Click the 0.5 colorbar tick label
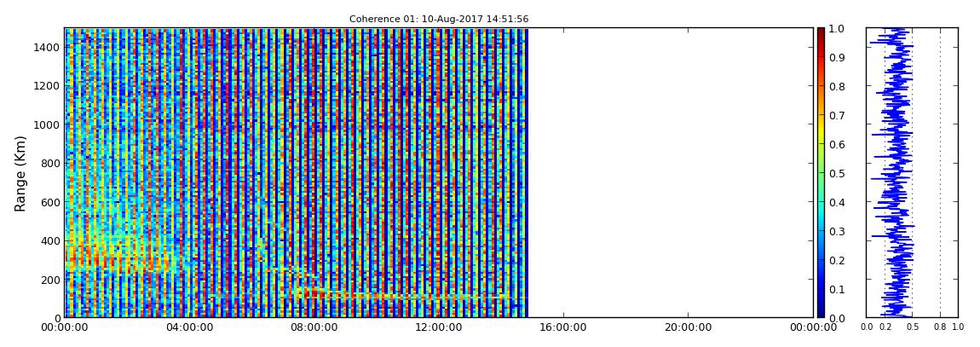 point(838,173)
